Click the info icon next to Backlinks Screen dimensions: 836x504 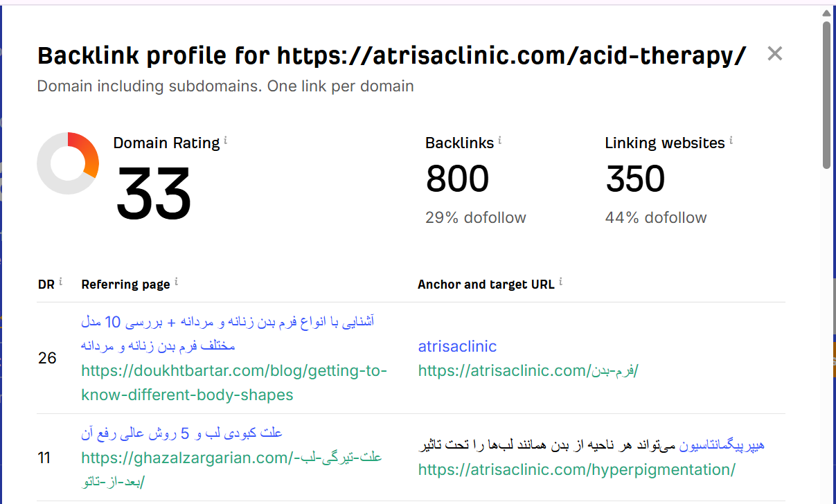[500, 141]
